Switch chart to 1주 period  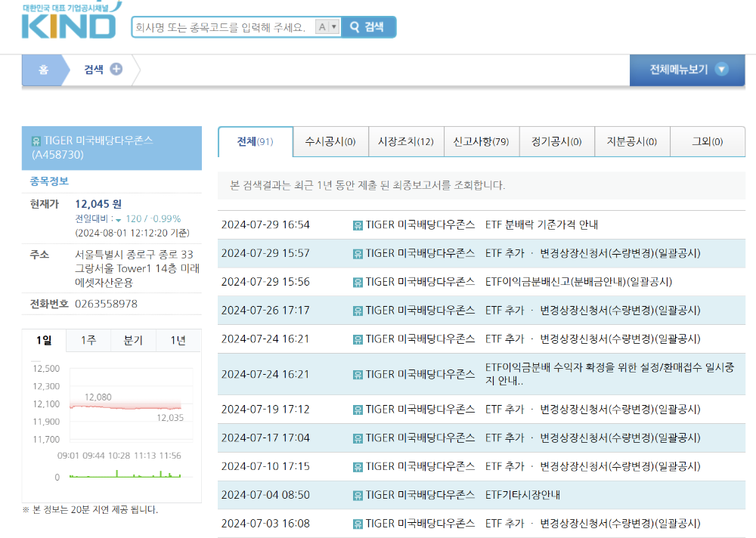point(88,340)
